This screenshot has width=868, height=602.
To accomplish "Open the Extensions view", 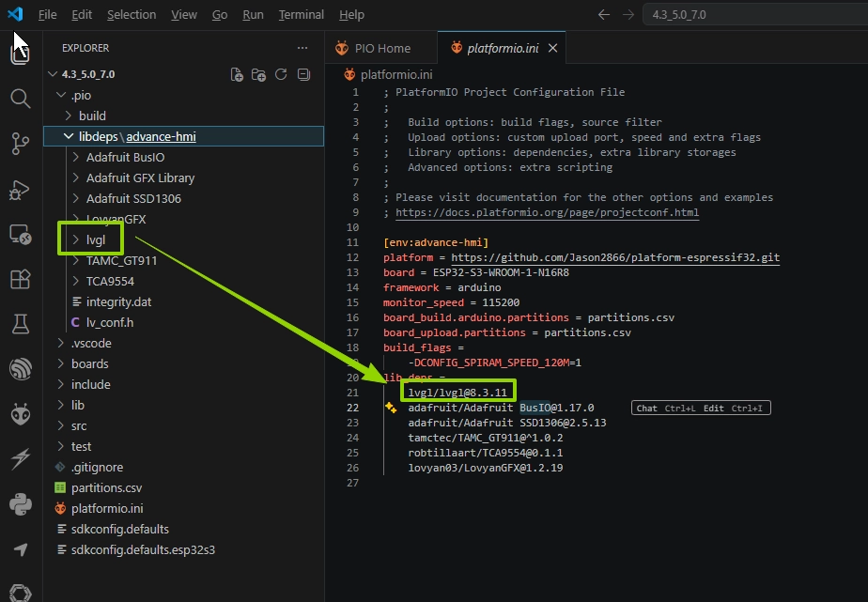I will click(21, 280).
